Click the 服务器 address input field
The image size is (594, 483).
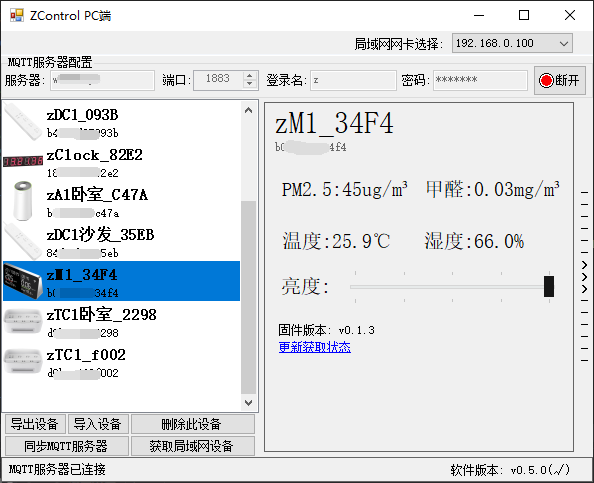(x=102, y=80)
